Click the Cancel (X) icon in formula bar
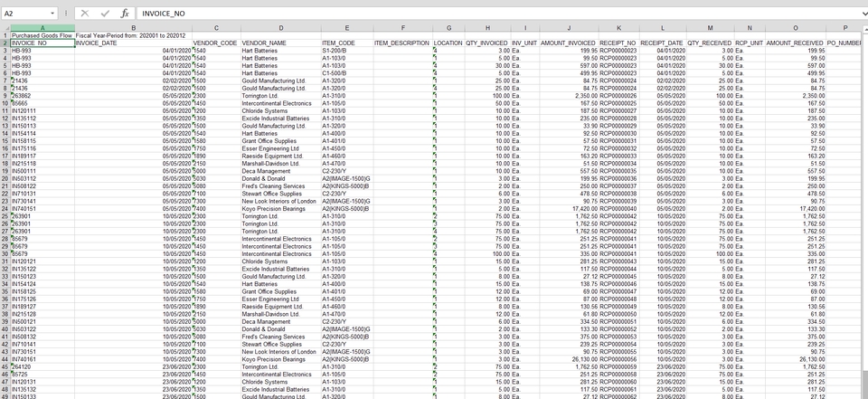 (85, 14)
